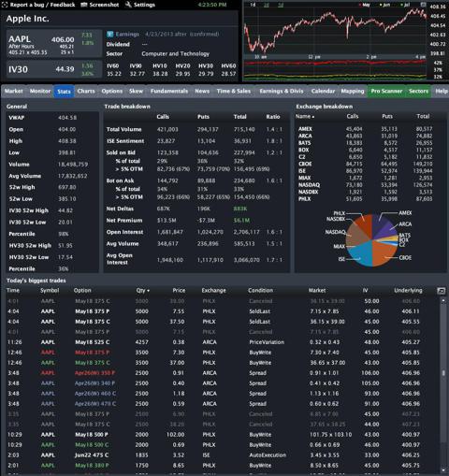This screenshot has height=476, width=449.
Task: Click the camera icon next to Screenshot
Action: coord(84,5)
